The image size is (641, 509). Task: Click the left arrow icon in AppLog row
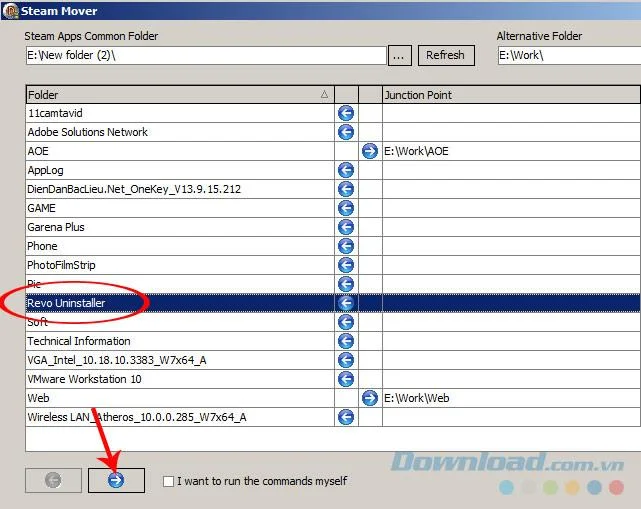(x=346, y=170)
